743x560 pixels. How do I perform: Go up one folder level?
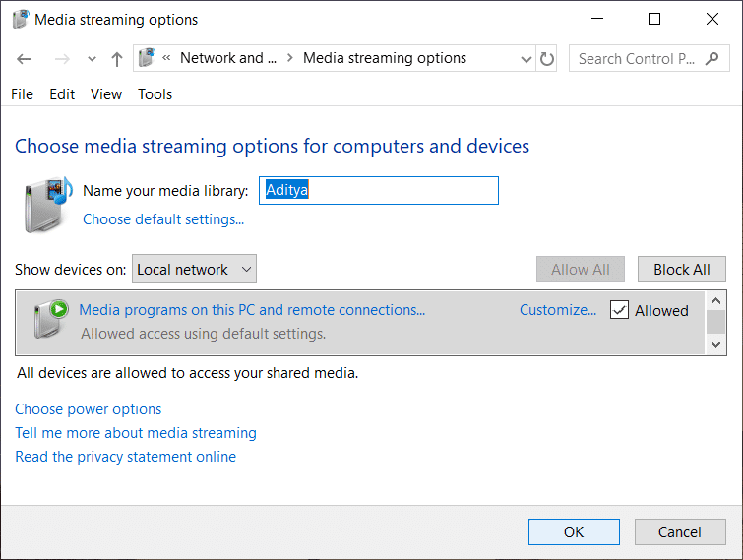click(117, 59)
